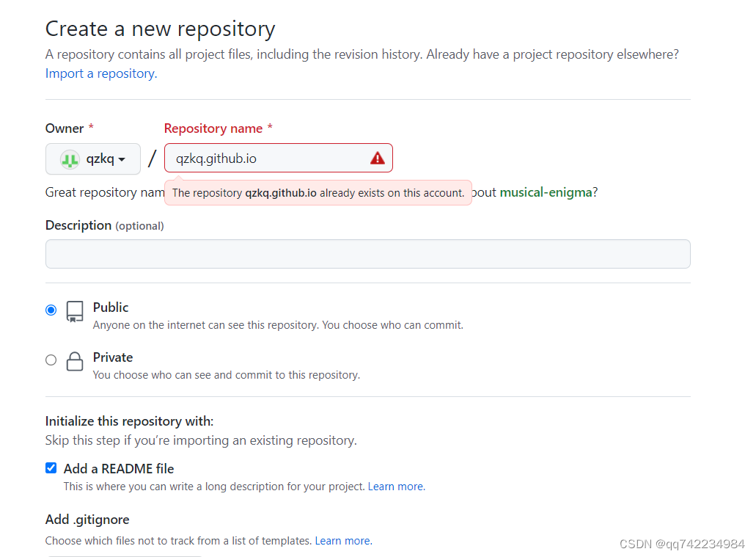The height and width of the screenshot is (557, 756).
Task: Click the red warning triangle icon
Action: [377, 159]
